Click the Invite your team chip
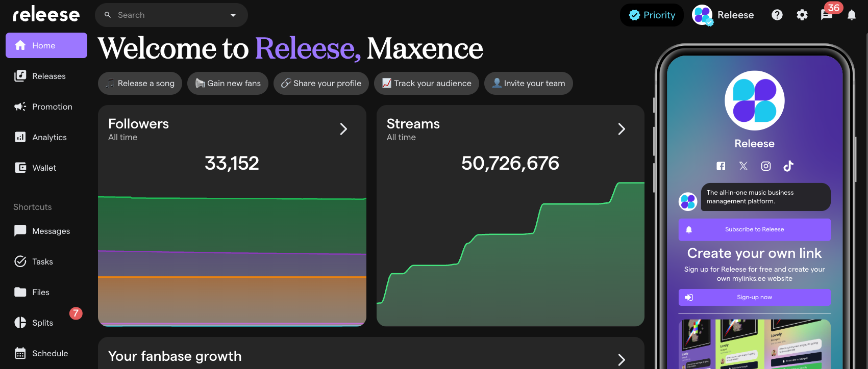The width and height of the screenshot is (868, 369). point(529,83)
